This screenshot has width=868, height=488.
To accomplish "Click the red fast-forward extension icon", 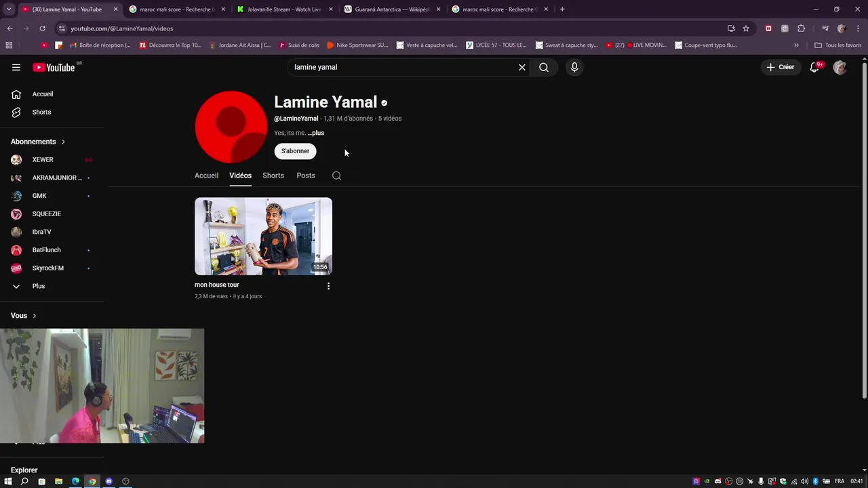I will point(768,28).
